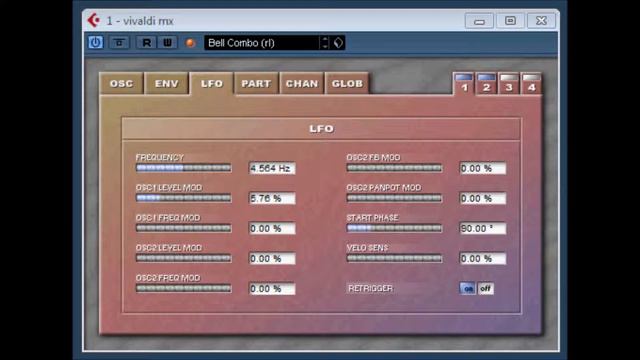
Task: Open the PART tab
Action: 256,84
